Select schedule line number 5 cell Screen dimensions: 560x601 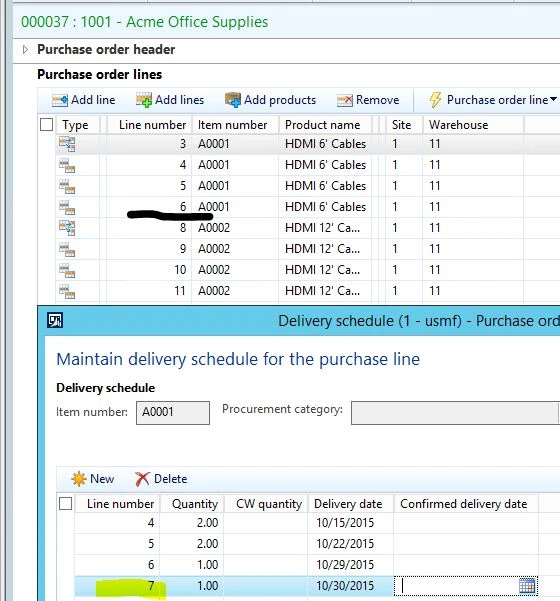pyautogui.click(x=151, y=544)
